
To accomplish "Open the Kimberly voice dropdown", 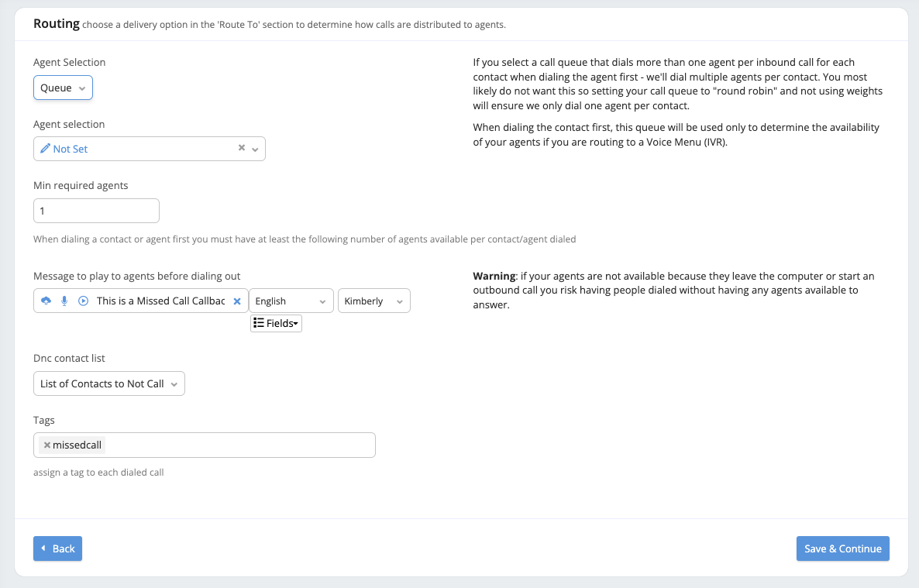I will (x=374, y=301).
